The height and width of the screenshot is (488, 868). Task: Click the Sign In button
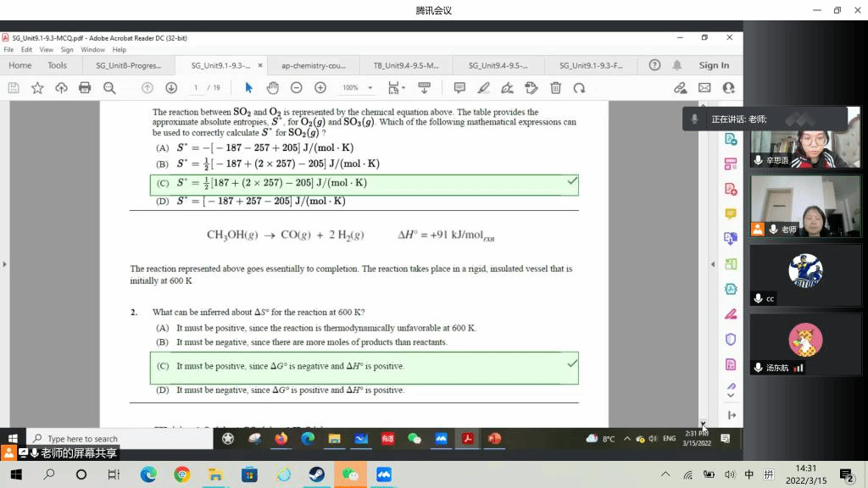point(714,65)
